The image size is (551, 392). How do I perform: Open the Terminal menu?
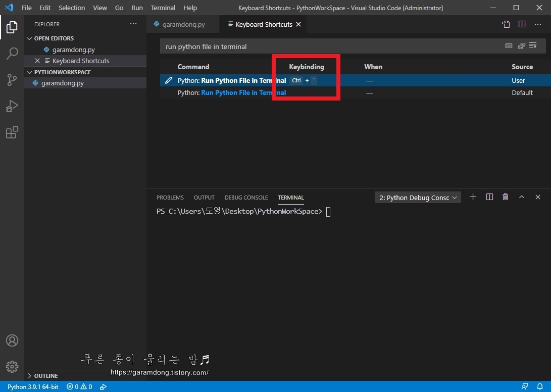click(x=163, y=8)
